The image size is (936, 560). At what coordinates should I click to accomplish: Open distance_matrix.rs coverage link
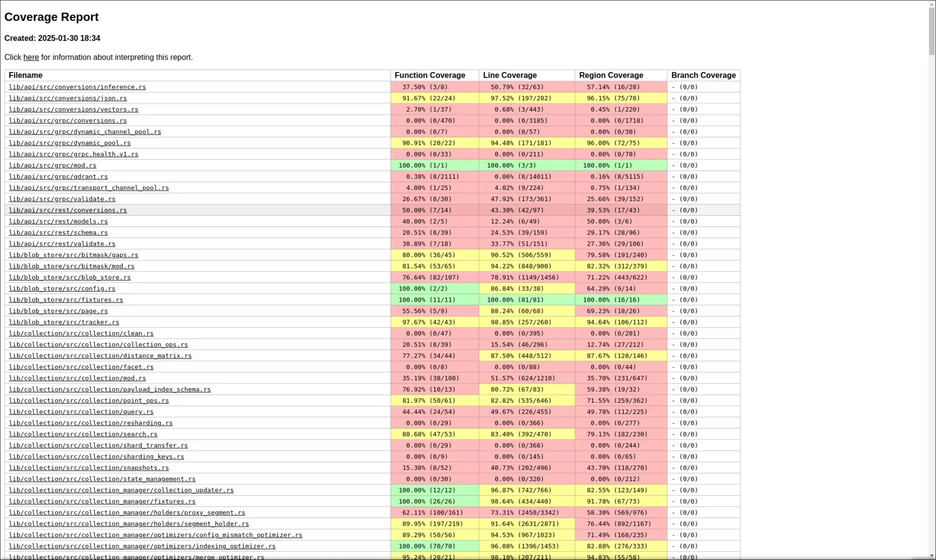pyautogui.click(x=100, y=356)
